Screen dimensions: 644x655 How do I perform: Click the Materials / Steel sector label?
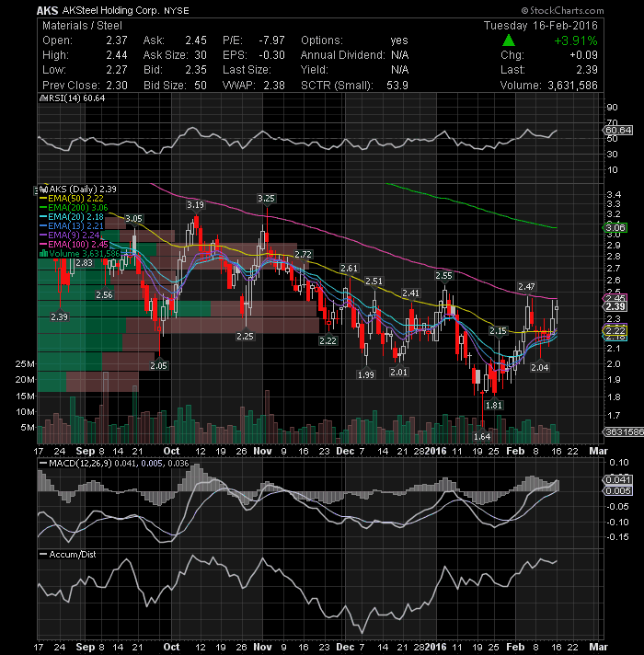(82, 26)
